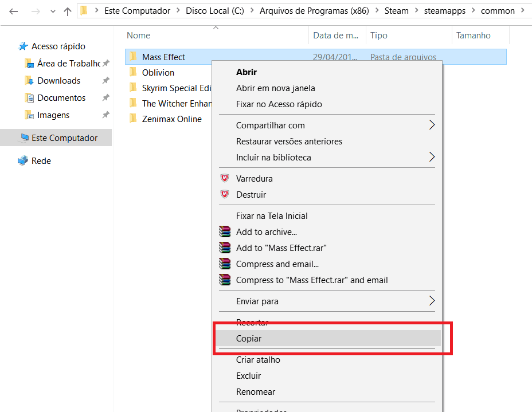Image resolution: width=532 pixels, height=412 pixels.
Task: Select Este Computador in navigation pane
Action: [x=64, y=138]
